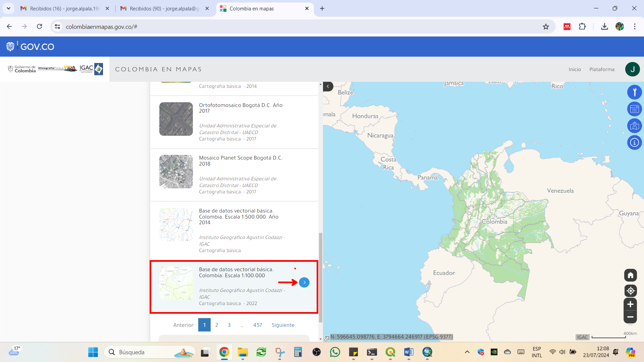644x362 pixels.
Task: Go to the Inicio menu item
Action: click(x=575, y=69)
